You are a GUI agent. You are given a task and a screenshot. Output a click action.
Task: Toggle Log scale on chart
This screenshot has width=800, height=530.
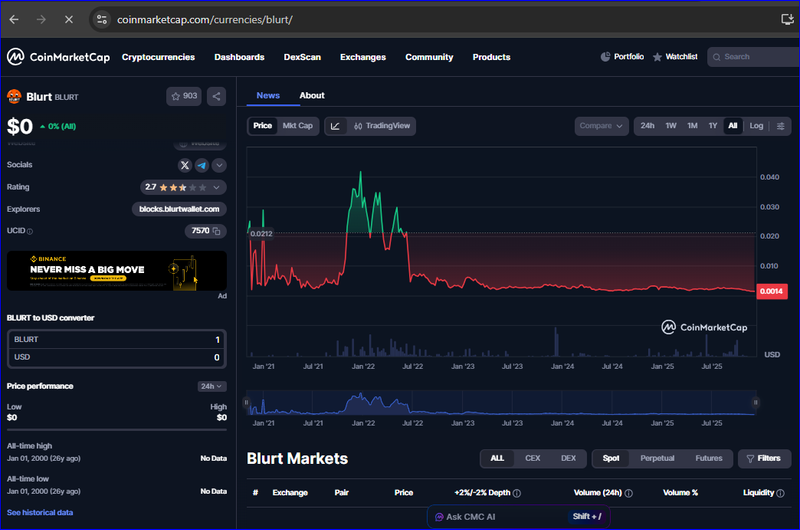[x=756, y=126]
